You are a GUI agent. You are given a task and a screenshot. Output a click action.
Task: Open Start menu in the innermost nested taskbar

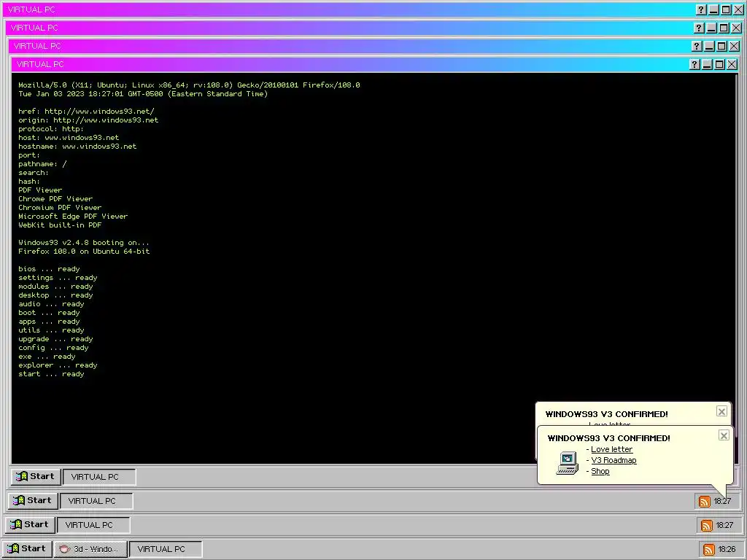click(x=35, y=476)
